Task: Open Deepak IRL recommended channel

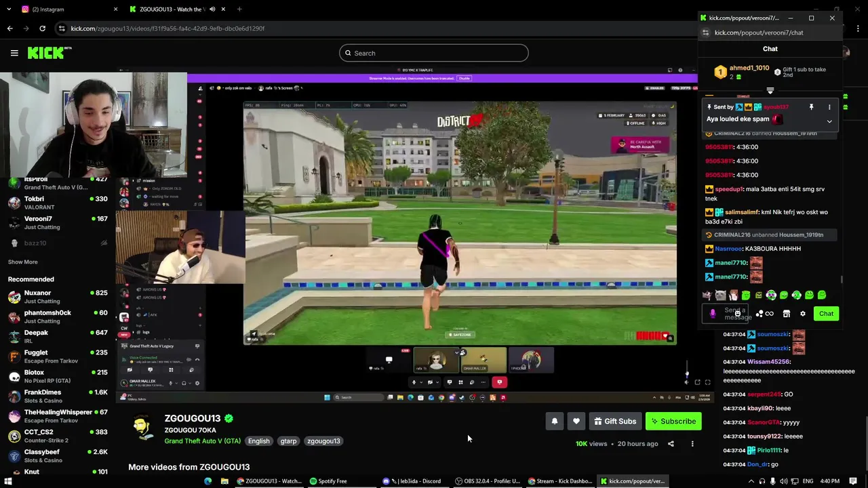Action: (x=58, y=336)
